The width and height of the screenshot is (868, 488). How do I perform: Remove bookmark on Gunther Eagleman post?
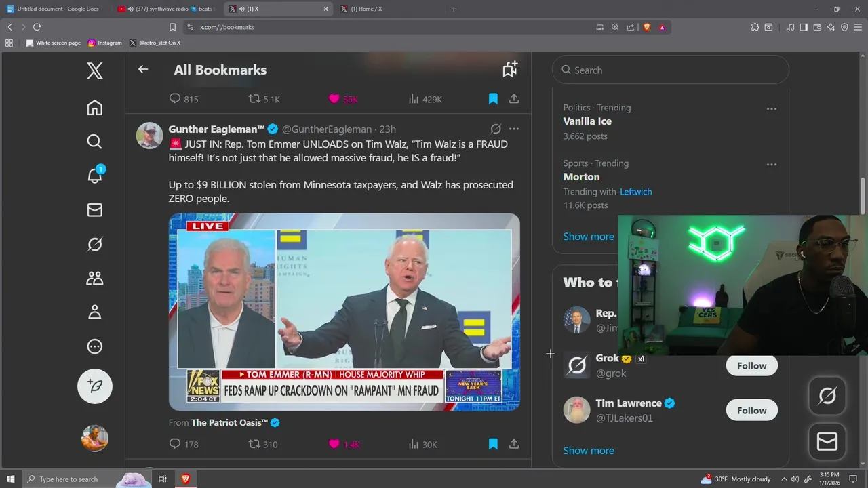click(493, 444)
